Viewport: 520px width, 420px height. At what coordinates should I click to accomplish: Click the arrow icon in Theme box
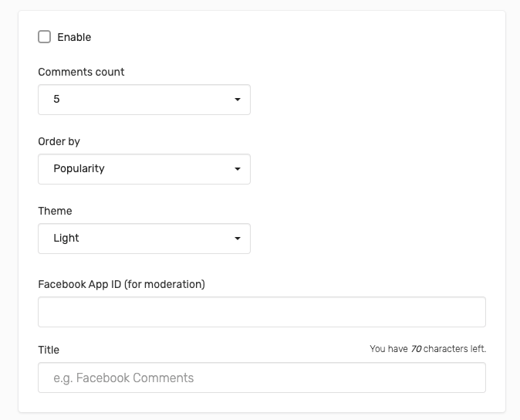[238, 239]
